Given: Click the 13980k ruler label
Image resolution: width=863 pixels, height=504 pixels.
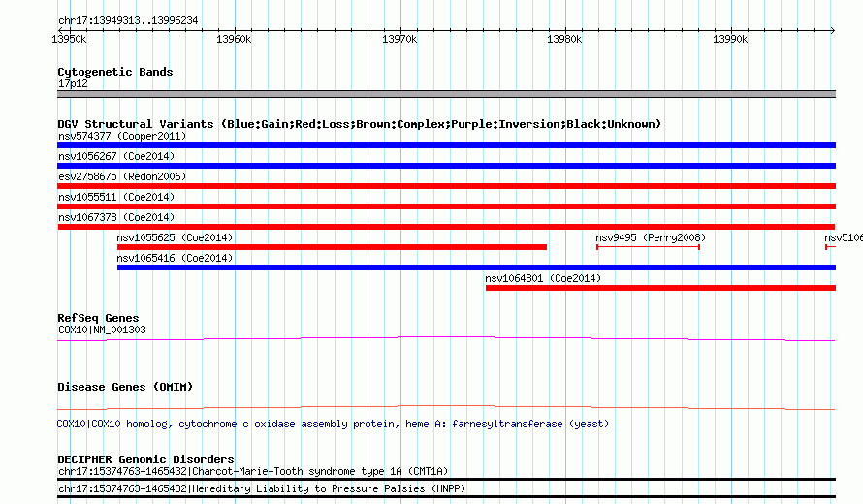Looking at the screenshot, I should pyautogui.click(x=564, y=39).
